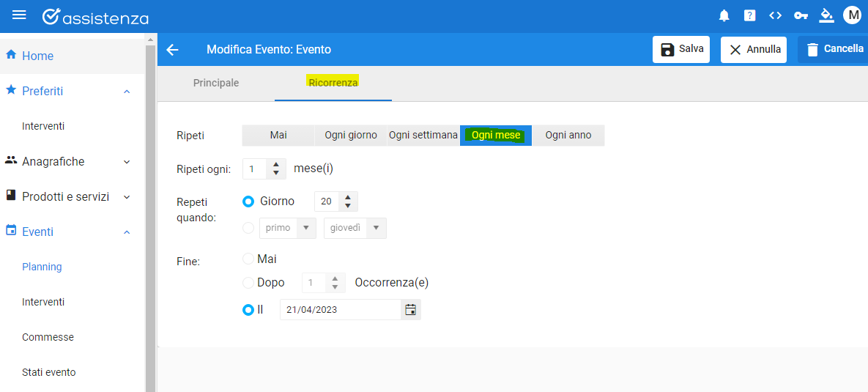This screenshot has height=392, width=868.
Task: Increase the Giorno day value stepper
Action: coord(348,197)
